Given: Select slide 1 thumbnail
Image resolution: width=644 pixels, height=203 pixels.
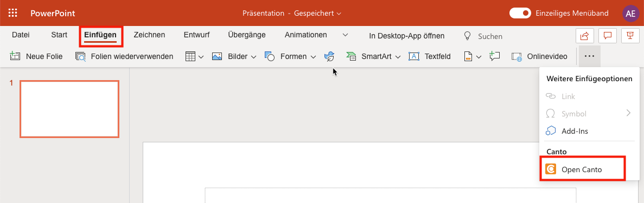Looking at the screenshot, I should pyautogui.click(x=69, y=109).
